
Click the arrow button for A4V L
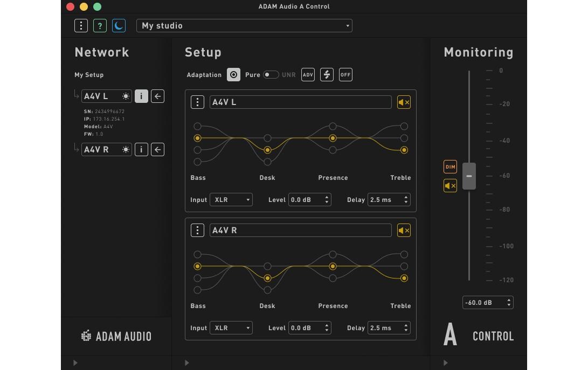tap(157, 96)
